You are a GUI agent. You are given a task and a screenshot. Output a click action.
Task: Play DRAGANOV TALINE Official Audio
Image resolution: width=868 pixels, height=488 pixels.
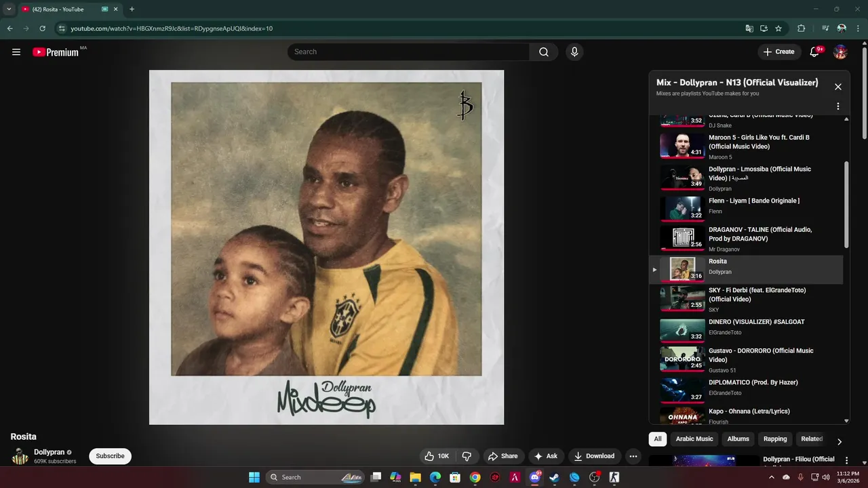[746, 239]
